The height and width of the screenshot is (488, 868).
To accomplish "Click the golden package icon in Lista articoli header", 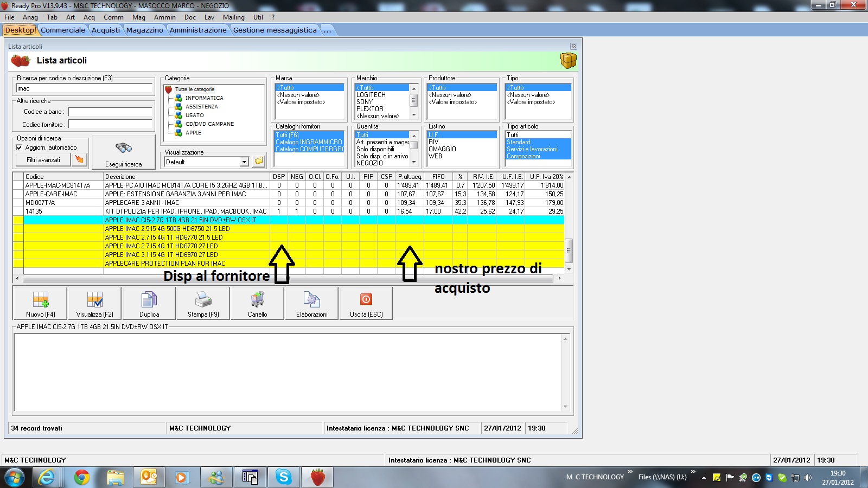I will coord(568,60).
